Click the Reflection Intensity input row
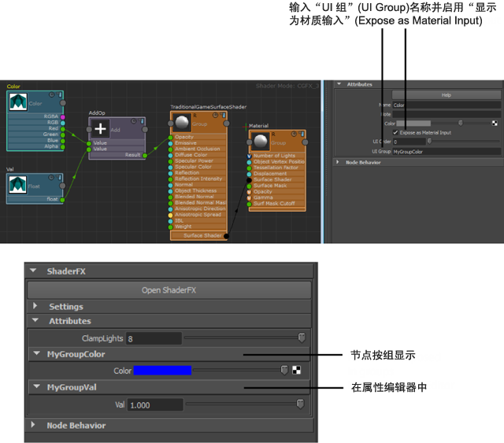The width and height of the screenshot is (504, 443). (198, 179)
